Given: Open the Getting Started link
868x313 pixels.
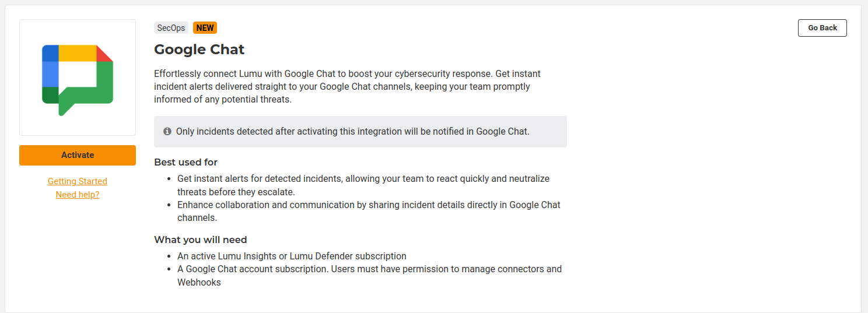Looking at the screenshot, I should click(x=78, y=181).
